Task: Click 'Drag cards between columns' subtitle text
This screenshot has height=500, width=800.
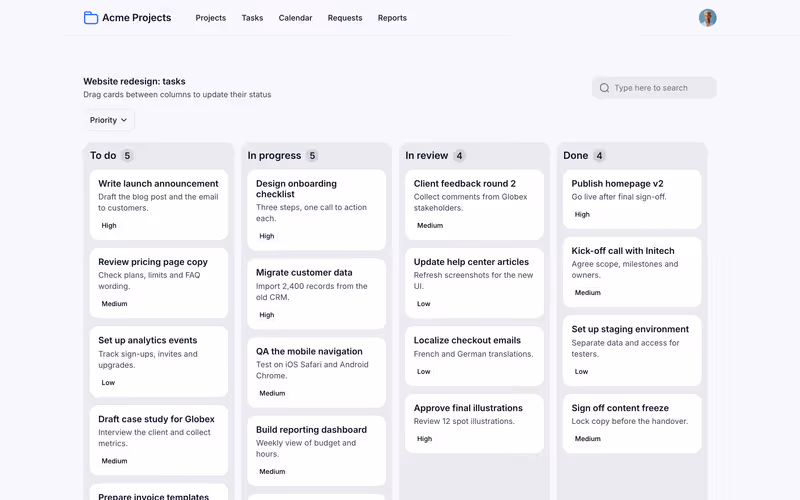Action: [x=177, y=94]
